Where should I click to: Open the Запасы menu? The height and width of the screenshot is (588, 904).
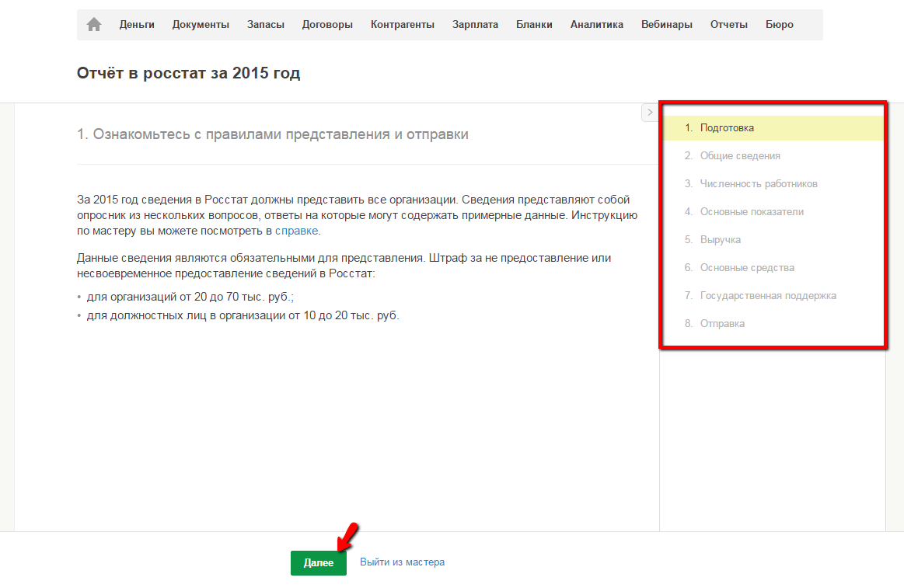[x=266, y=25]
